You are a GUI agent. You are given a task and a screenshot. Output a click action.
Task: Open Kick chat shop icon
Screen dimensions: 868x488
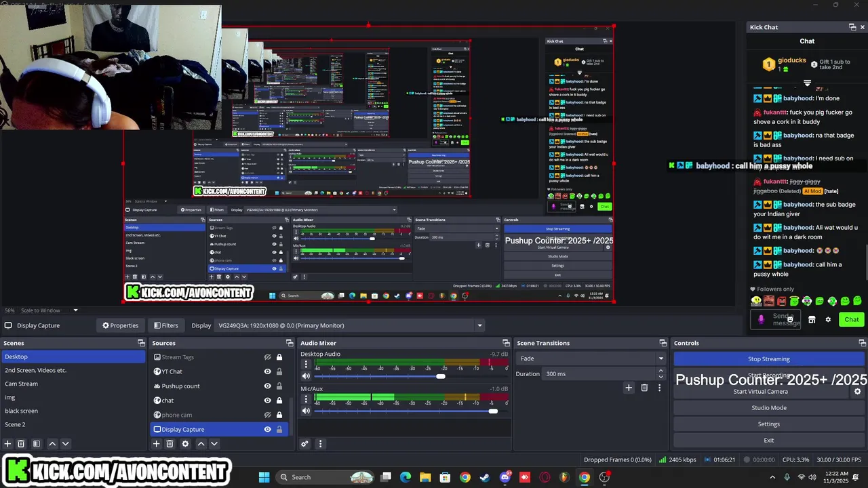[812, 319]
